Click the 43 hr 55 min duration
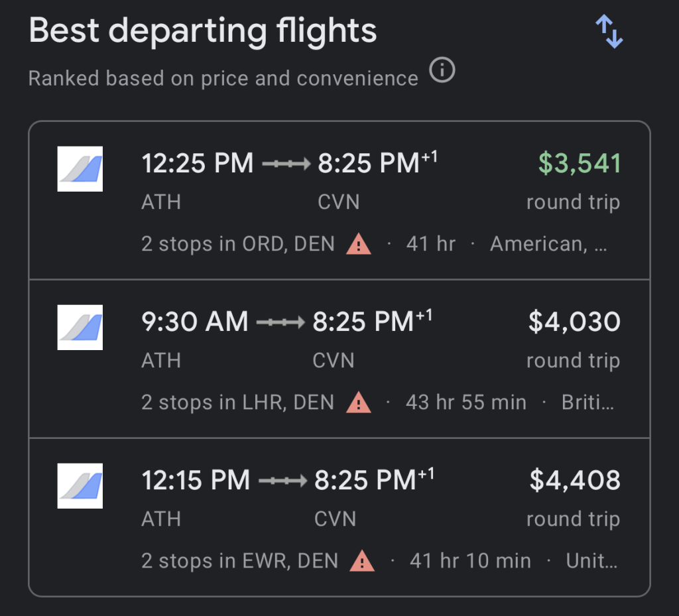The height and width of the screenshot is (616, 679). click(x=465, y=402)
